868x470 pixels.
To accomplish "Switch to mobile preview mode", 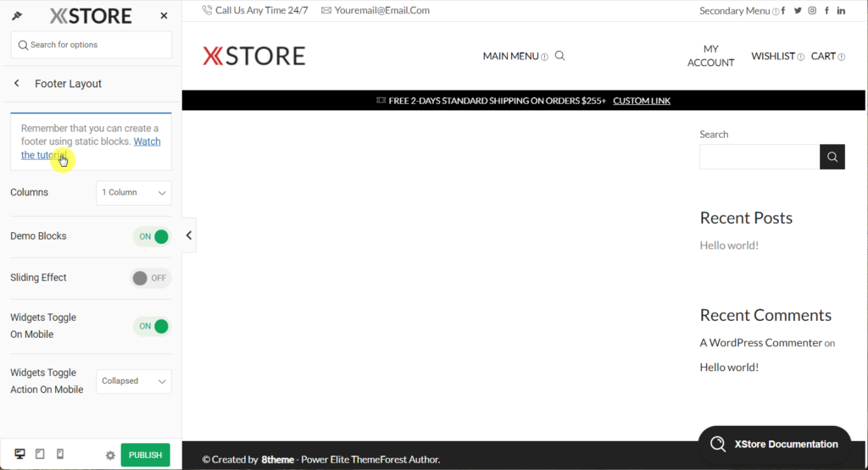I will (60, 454).
